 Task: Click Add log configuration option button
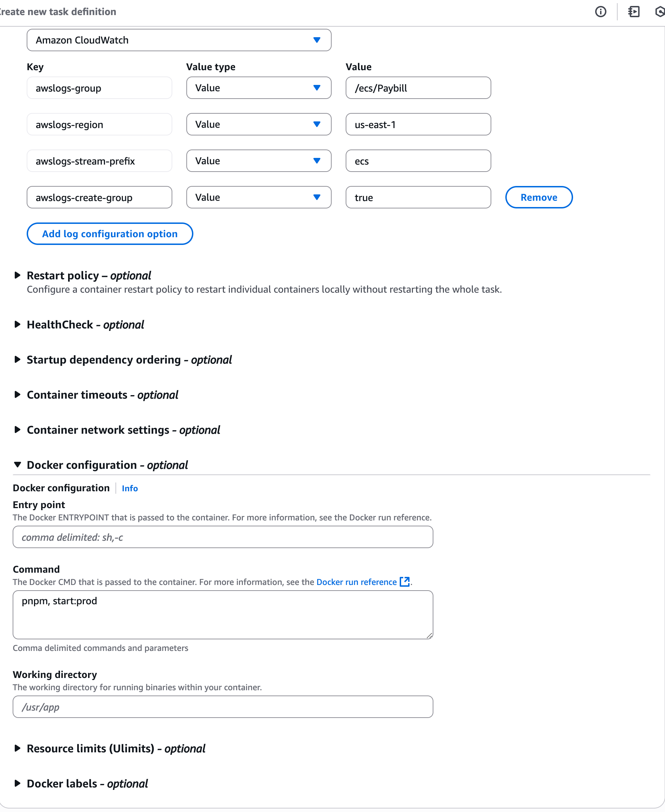(x=109, y=234)
